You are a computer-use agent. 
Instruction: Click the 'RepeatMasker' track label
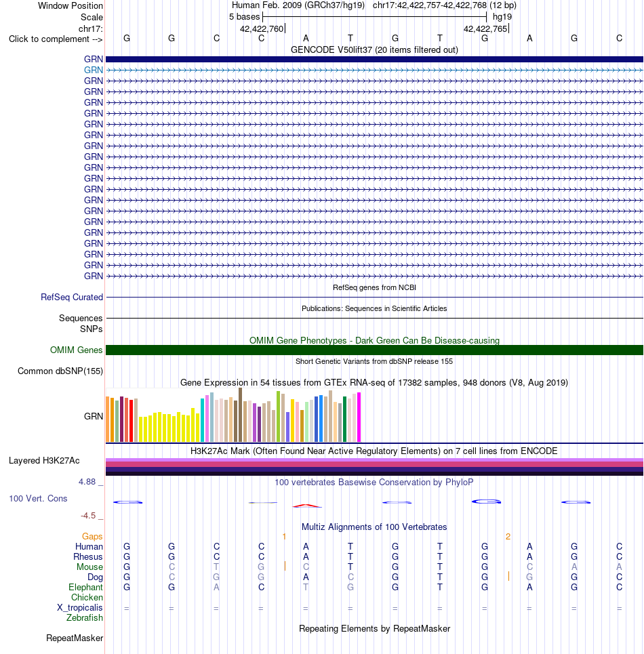(x=75, y=638)
